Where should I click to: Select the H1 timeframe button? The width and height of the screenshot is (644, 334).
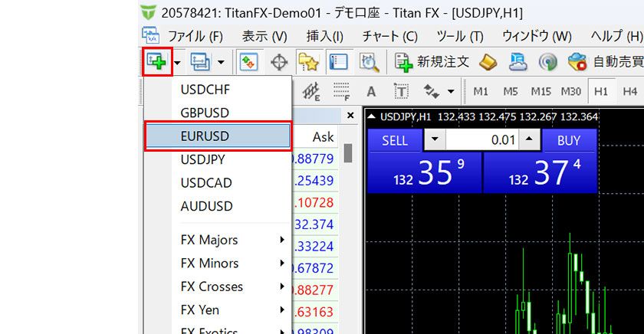(601, 91)
